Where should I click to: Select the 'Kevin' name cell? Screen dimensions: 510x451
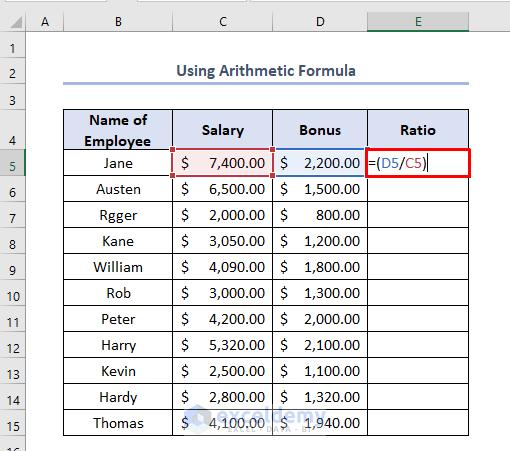coord(118,371)
